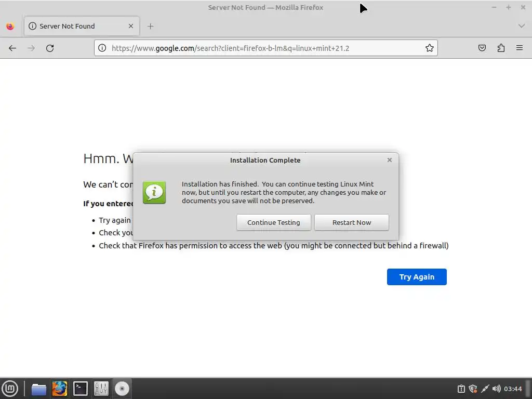The width and height of the screenshot is (532, 399).
Task: Open the Extensions puzzle icon
Action: [501, 48]
